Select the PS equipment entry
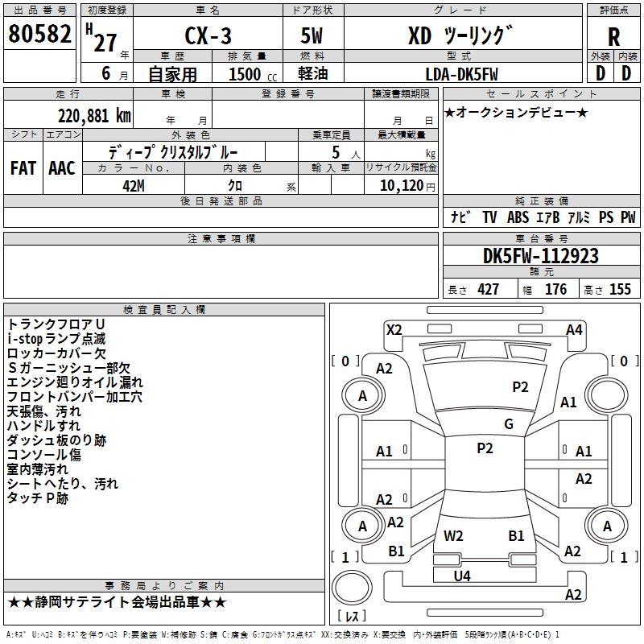The image size is (644, 644). [x=606, y=217]
